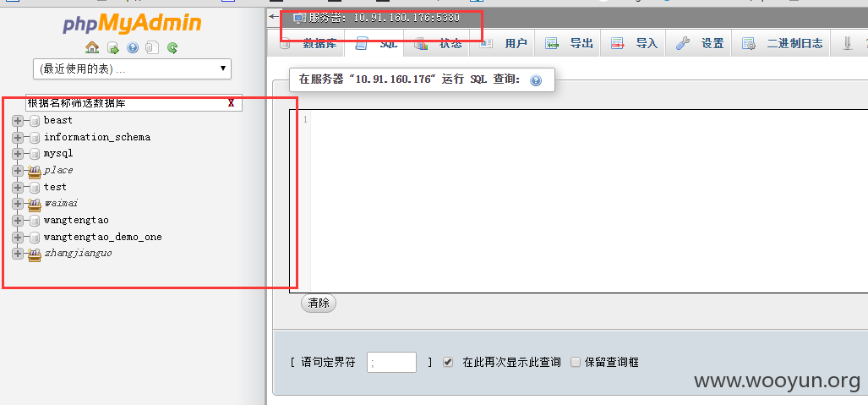Screen dimensions: 868x405
Task: Expand the beast database
Action: 18,121
